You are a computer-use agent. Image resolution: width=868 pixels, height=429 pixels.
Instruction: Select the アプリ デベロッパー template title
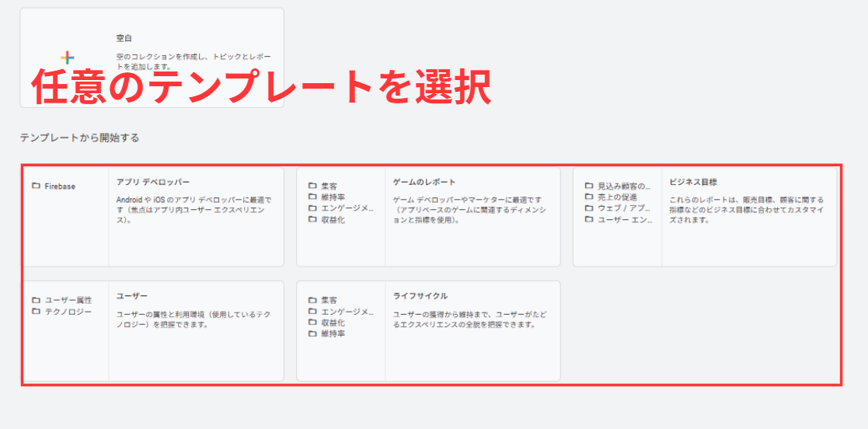point(153,182)
